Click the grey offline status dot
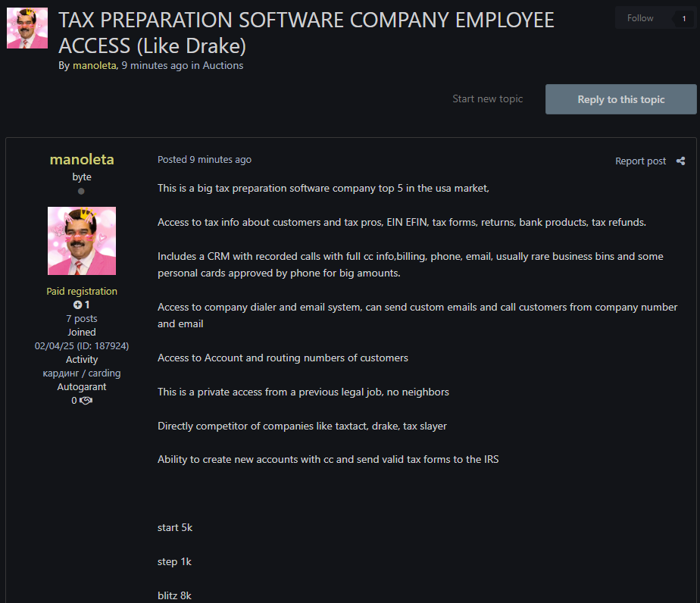The image size is (700, 603). pyautogui.click(x=81, y=192)
